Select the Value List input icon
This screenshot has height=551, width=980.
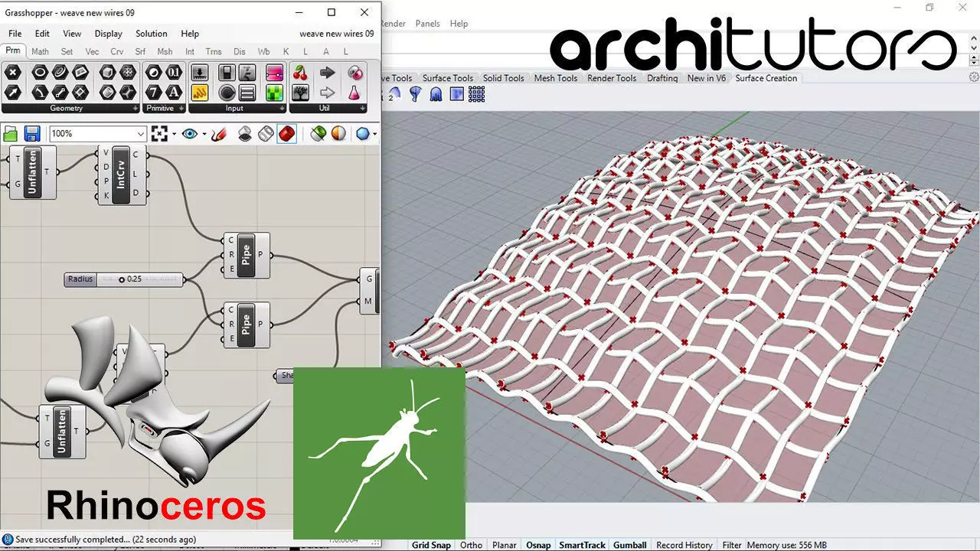247,93
